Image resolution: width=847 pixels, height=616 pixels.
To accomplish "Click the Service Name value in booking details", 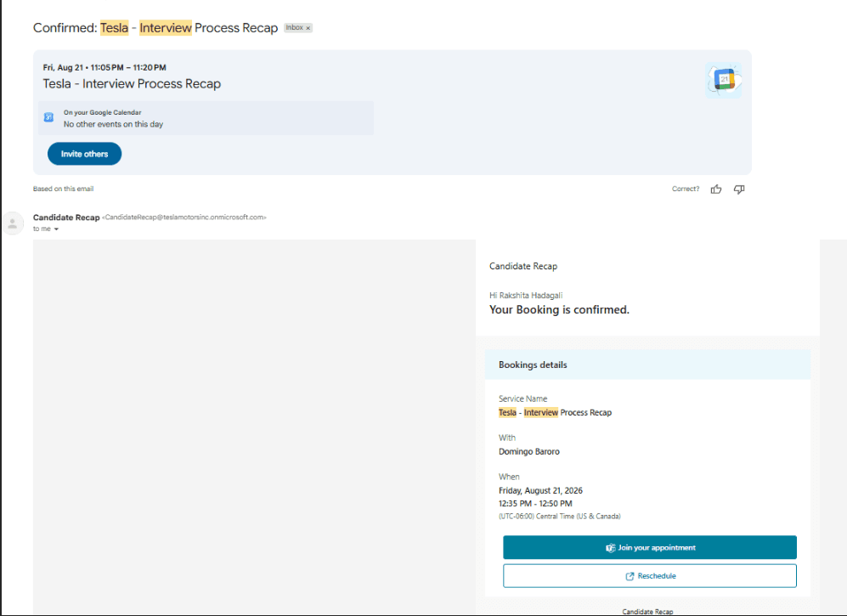I will click(x=555, y=413).
